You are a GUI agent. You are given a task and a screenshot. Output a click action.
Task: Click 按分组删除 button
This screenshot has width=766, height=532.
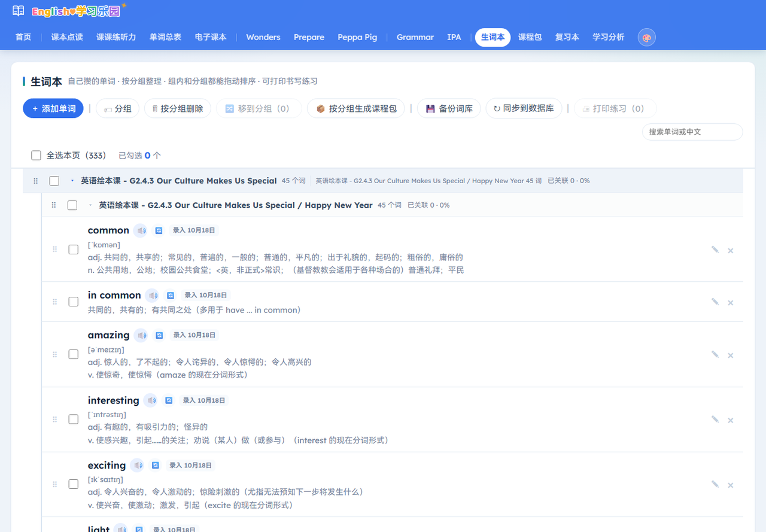177,108
